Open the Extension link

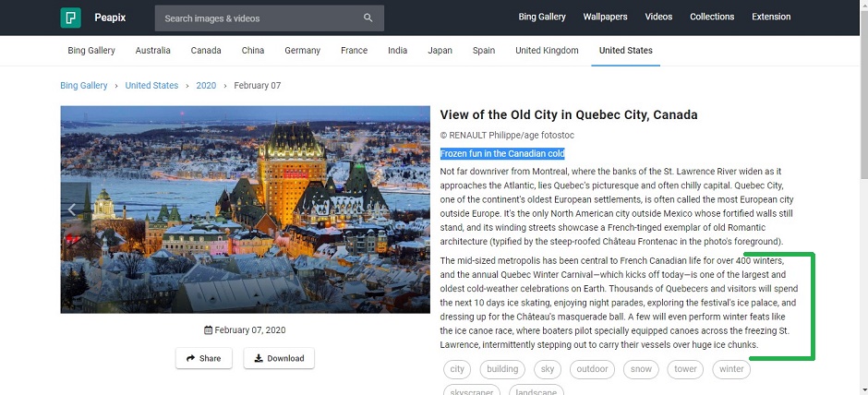(x=771, y=17)
